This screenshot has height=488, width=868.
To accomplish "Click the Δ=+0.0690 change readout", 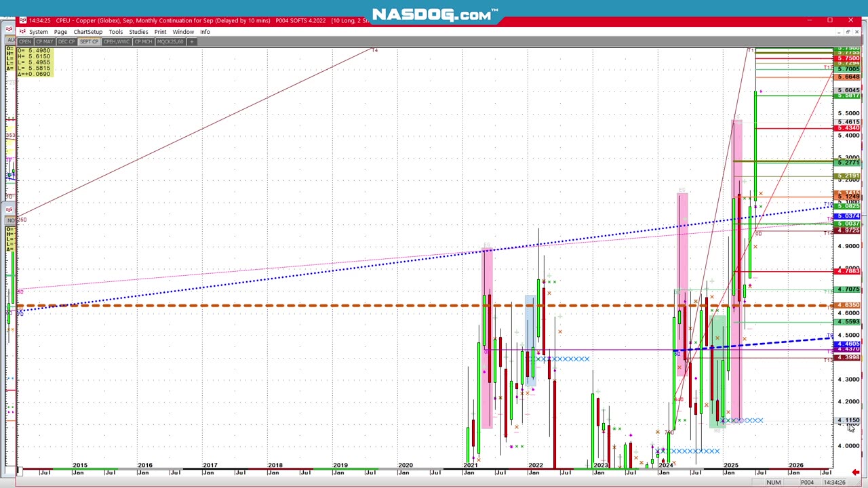I will point(34,73).
